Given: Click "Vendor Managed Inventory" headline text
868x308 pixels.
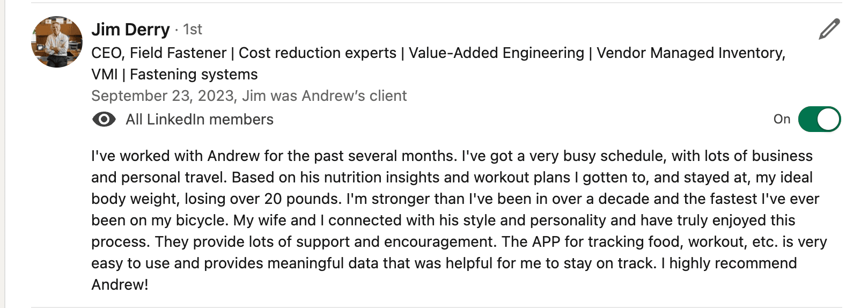Looking at the screenshot, I should pos(690,53).
